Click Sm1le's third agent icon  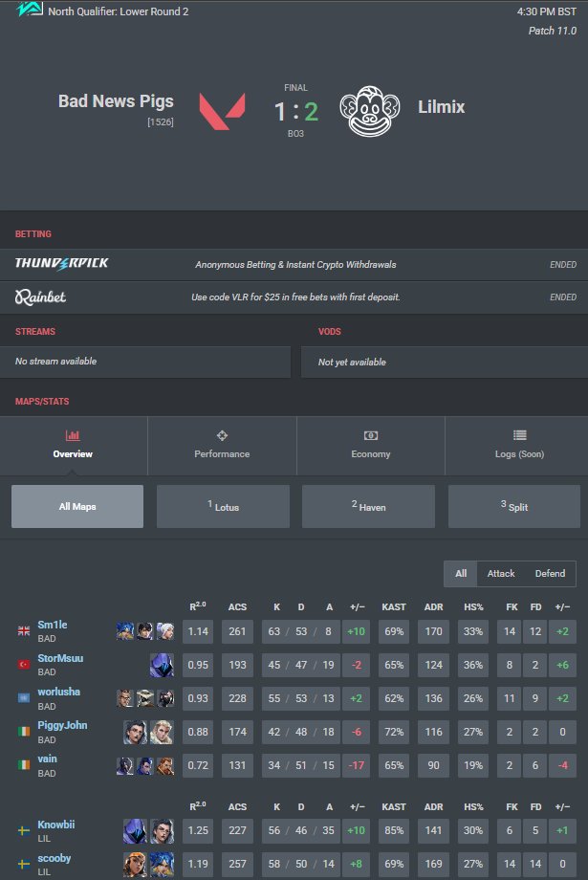(x=165, y=630)
